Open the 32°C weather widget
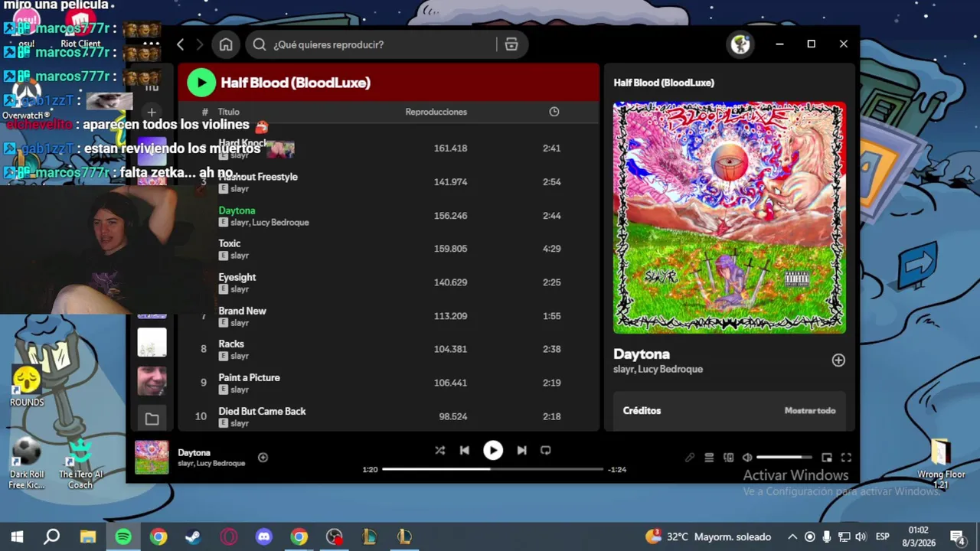 (x=708, y=537)
